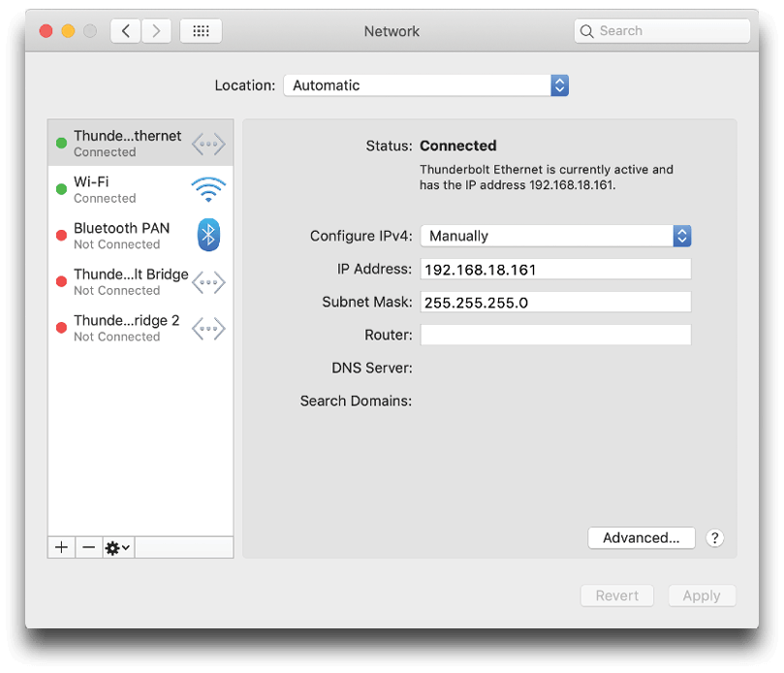
Task: Remove the selected service with minus button
Action: 89,547
